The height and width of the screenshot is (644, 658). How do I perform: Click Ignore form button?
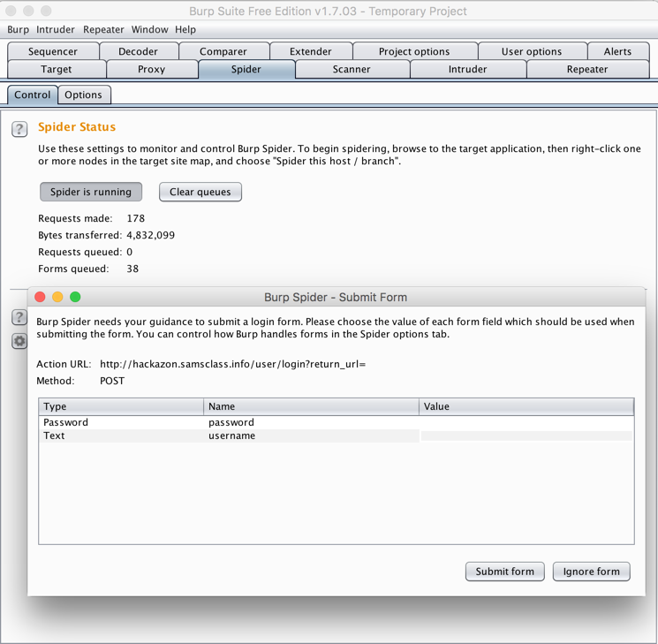(x=591, y=572)
